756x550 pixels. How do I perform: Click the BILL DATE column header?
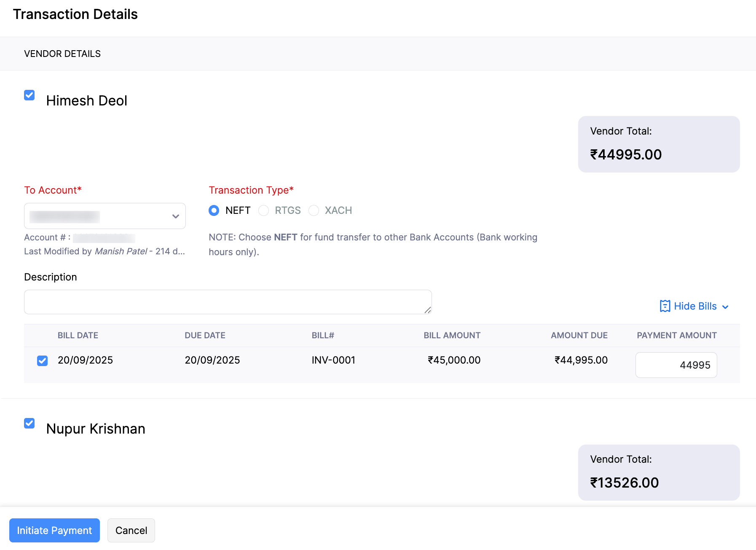(x=78, y=335)
